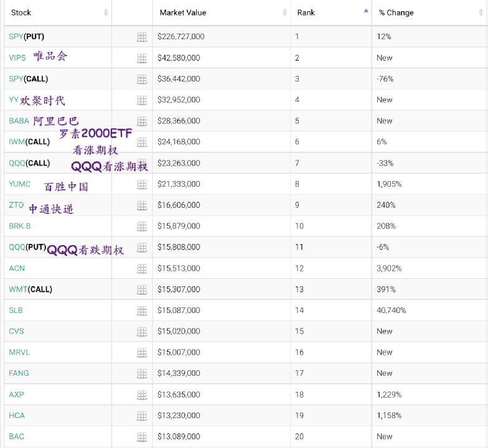This screenshot has height=448, width=488.
Task: Click the HCA stock link
Action: (17, 416)
